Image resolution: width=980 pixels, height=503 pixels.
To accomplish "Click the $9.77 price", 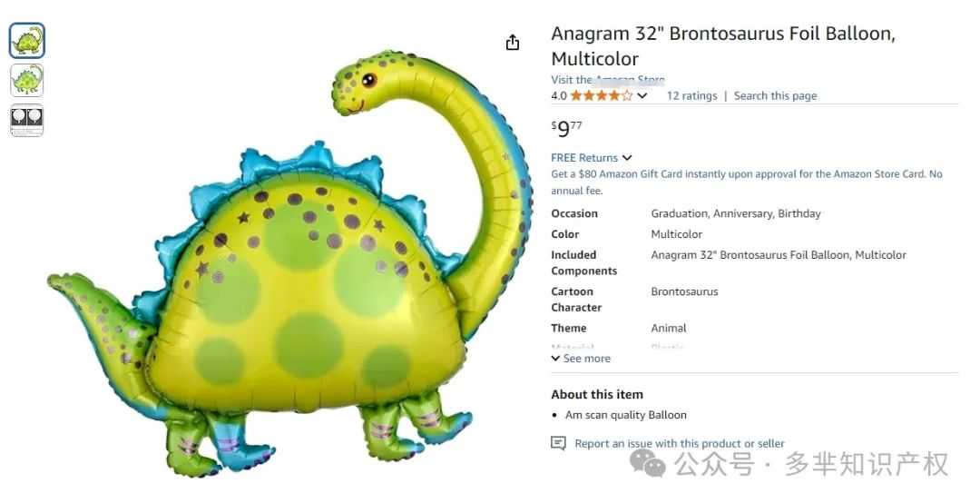I will 566,129.
